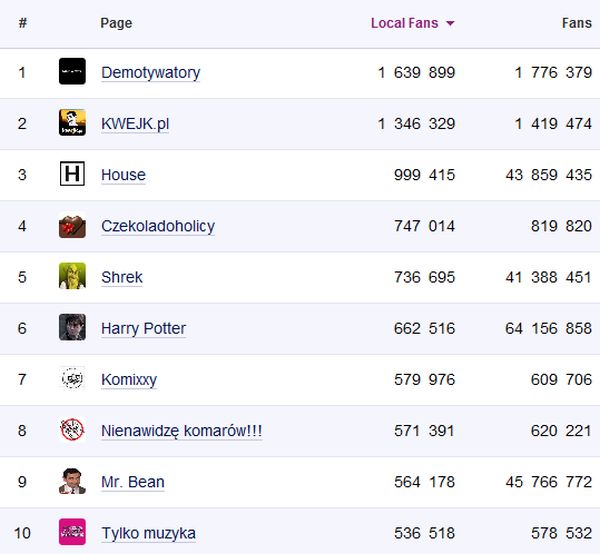Follow the Harry Potter link
This screenshot has width=600, height=554.
(143, 328)
